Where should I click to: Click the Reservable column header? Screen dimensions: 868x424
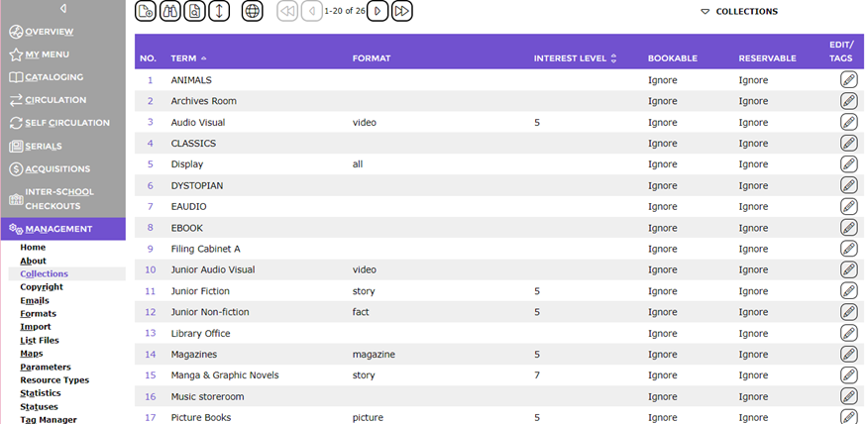tap(767, 58)
